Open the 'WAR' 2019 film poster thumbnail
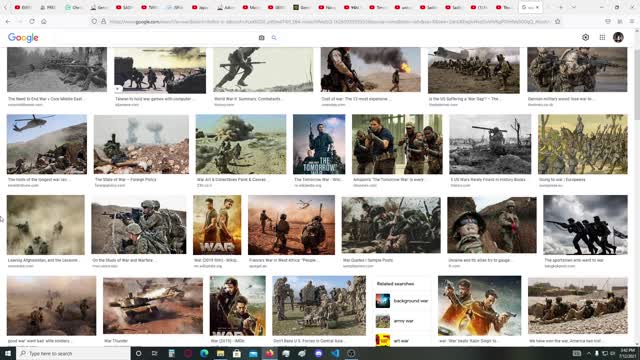 coord(217,225)
